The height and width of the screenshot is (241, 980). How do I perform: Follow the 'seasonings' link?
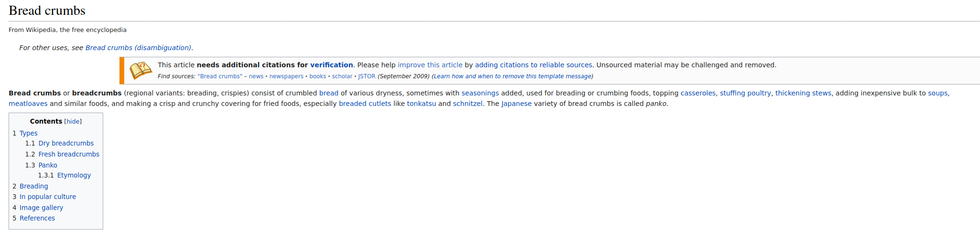coord(480,93)
